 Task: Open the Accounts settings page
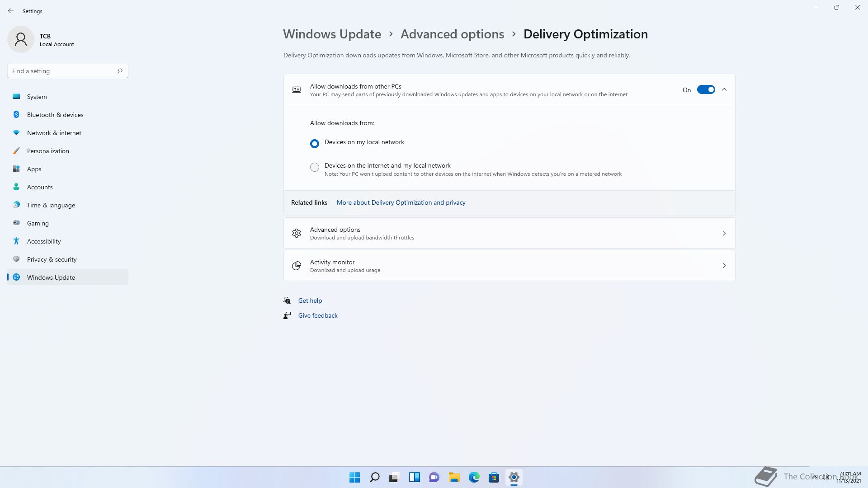point(68,187)
